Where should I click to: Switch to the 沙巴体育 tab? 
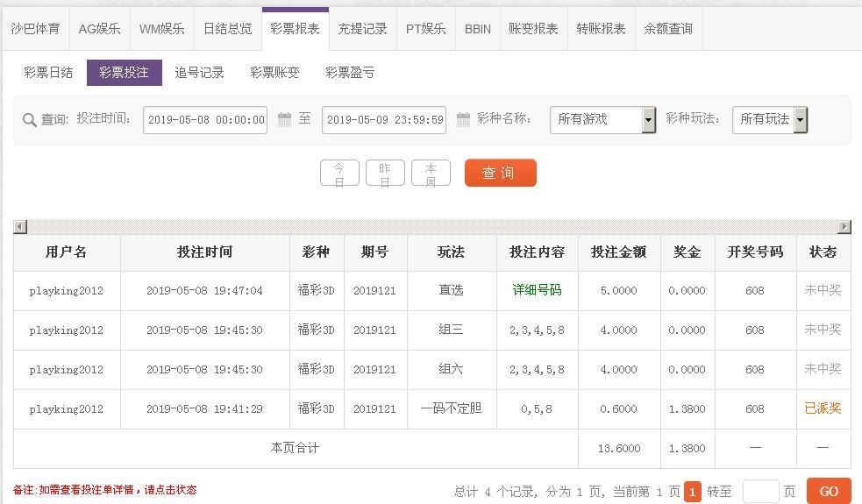[36, 29]
